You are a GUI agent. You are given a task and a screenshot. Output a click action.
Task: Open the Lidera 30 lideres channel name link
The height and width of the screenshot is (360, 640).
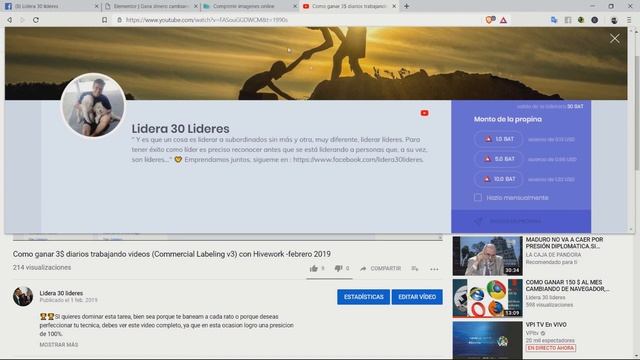coord(61,293)
